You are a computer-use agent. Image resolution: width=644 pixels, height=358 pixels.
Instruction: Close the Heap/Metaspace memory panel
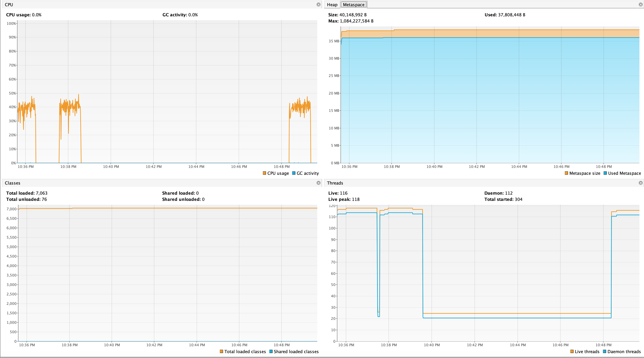(x=640, y=5)
